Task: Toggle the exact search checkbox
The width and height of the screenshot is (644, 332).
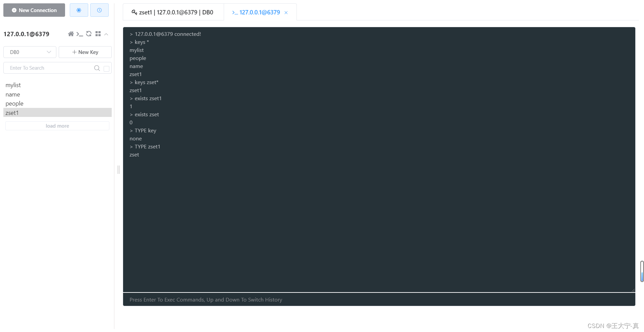Action: [107, 69]
